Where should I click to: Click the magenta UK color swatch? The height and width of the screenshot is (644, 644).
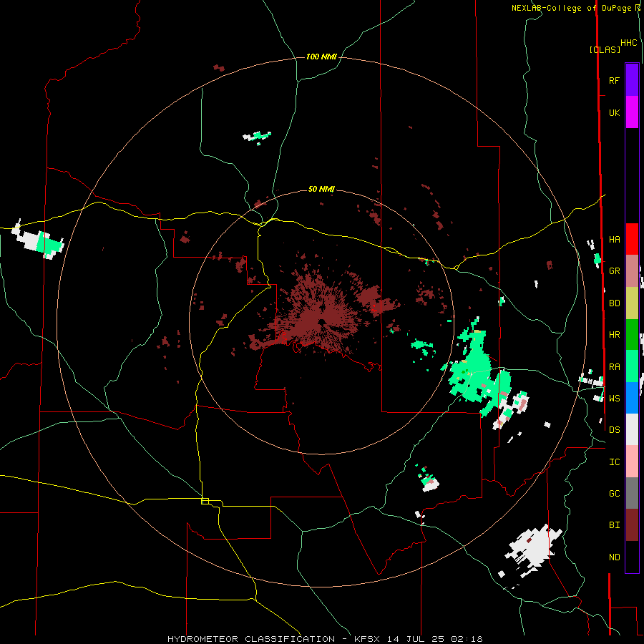(x=632, y=112)
